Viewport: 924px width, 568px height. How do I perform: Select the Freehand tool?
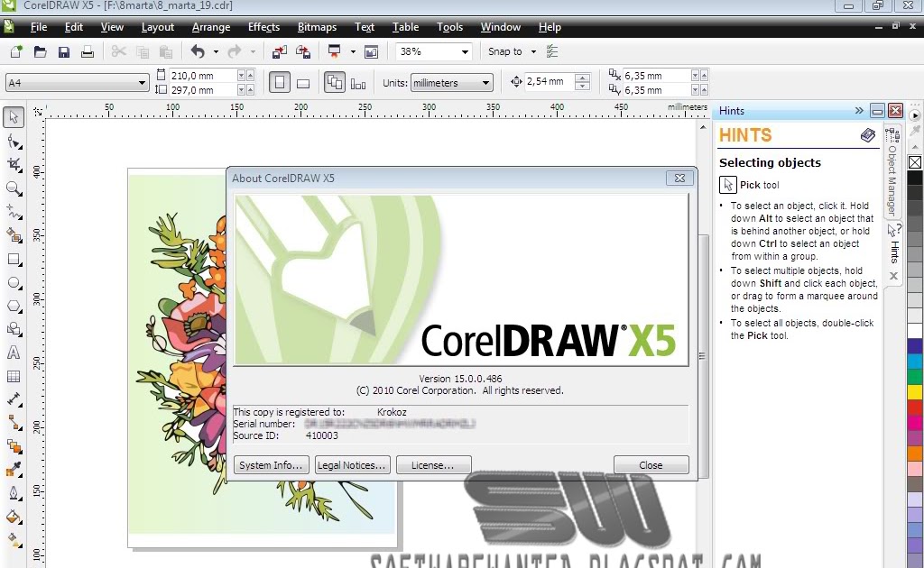tap(14, 212)
